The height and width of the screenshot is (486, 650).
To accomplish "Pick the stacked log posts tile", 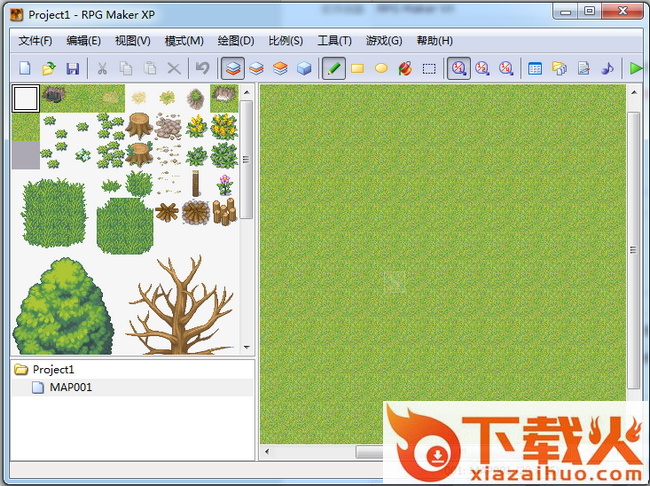I will [224, 211].
